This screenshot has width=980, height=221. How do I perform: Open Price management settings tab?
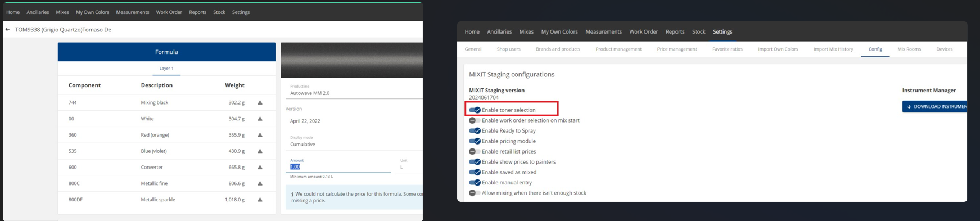(x=677, y=49)
